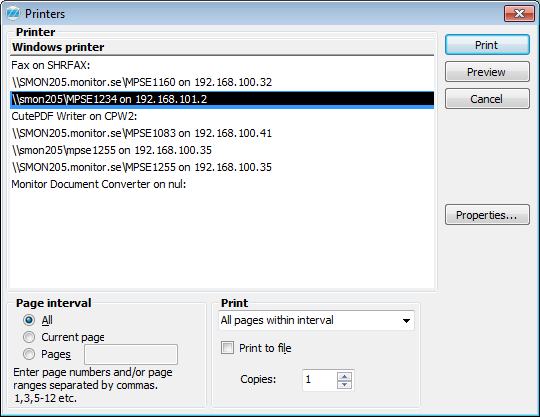
Task: Cancel the print dialog
Action: click(487, 99)
